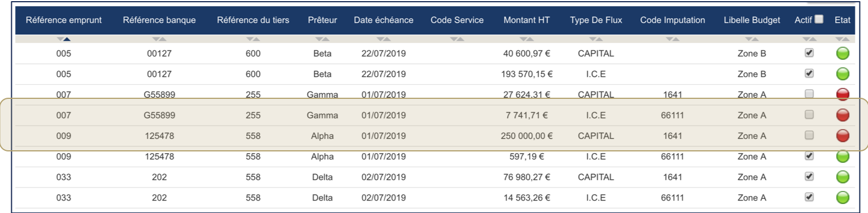Click sort arrows under Type De Flux
The image size is (868, 213).
(596, 39)
